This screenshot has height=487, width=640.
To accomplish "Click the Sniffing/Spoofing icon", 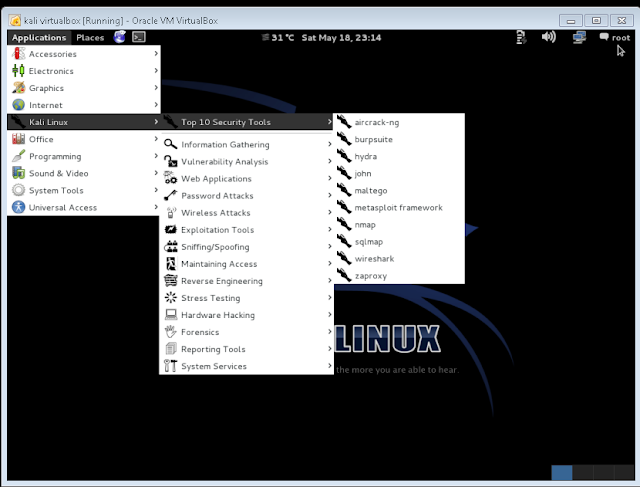I will pyautogui.click(x=171, y=247).
